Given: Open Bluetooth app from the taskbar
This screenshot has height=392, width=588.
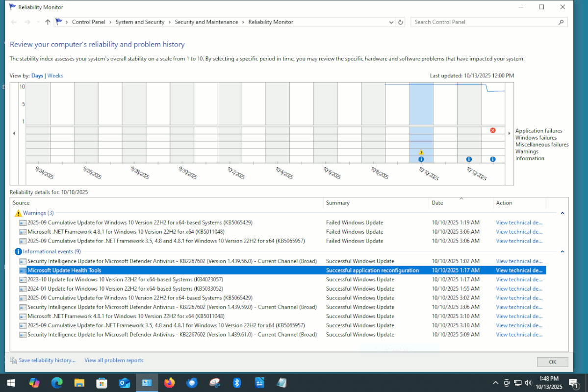Looking at the screenshot, I should click(237, 383).
